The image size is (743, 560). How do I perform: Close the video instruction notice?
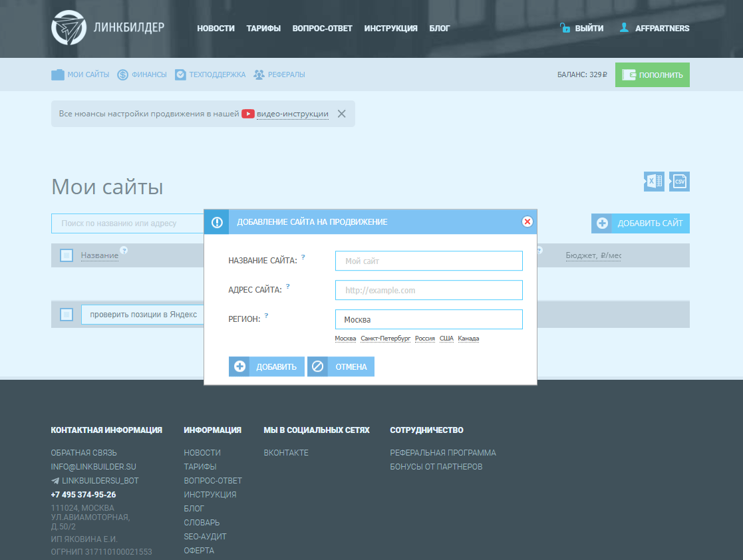(x=341, y=114)
